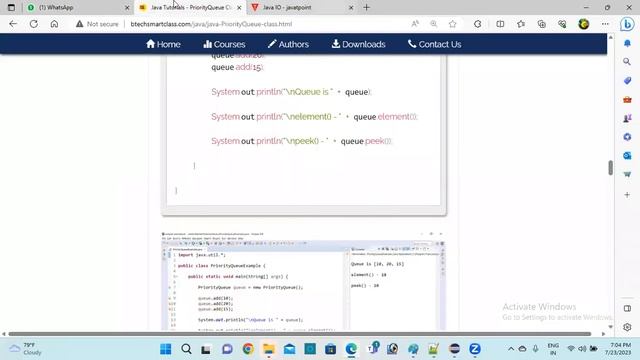Switch to Java IO javatpoint tab
Image resolution: width=640 pixels, height=360 pixels.
point(302,7)
